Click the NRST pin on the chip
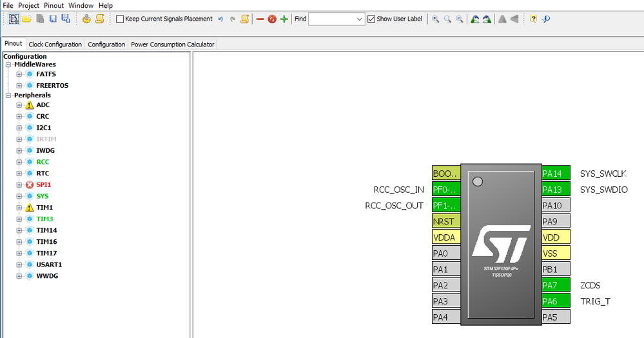Viewport: 644px width, 338px height. pos(446,221)
